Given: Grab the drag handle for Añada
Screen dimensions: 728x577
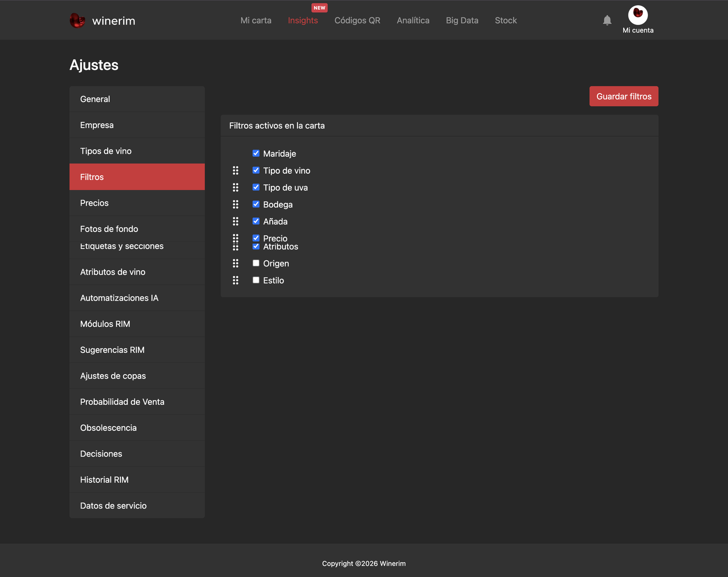Looking at the screenshot, I should (x=235, y=221).
